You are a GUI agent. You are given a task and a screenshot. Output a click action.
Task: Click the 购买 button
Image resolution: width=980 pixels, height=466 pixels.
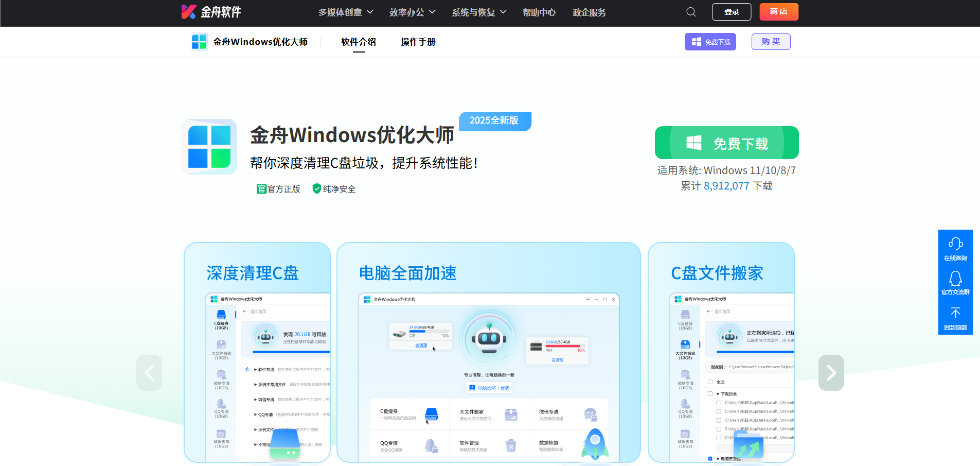(x=771, y=42)
